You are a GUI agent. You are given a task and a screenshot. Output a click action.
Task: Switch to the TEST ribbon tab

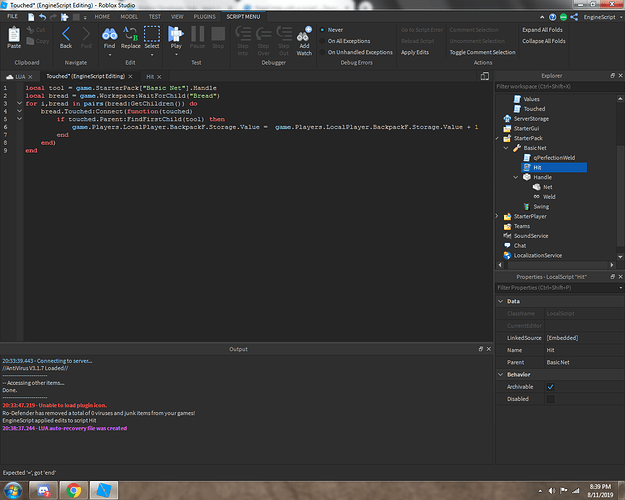click(155, 17)
